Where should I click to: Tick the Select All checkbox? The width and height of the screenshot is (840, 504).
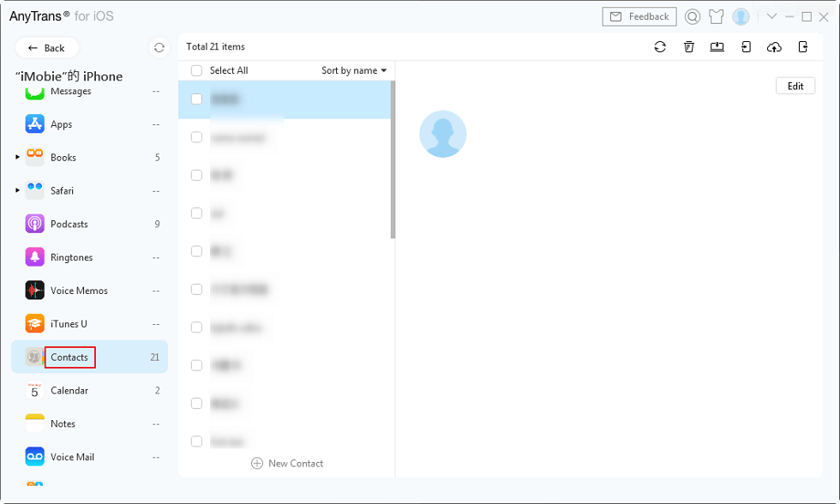point(196,70)
